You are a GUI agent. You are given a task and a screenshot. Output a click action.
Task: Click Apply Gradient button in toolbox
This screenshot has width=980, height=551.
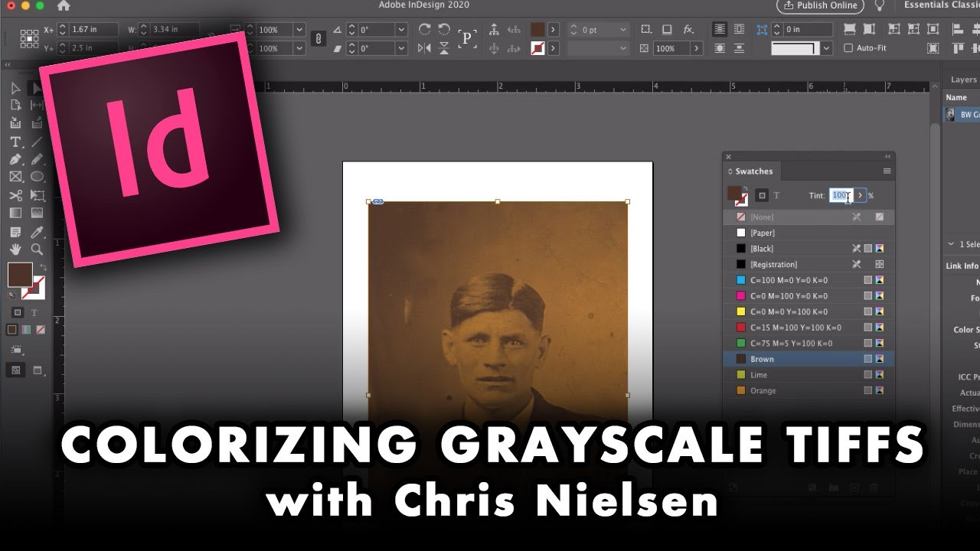(x=26, y=330)
